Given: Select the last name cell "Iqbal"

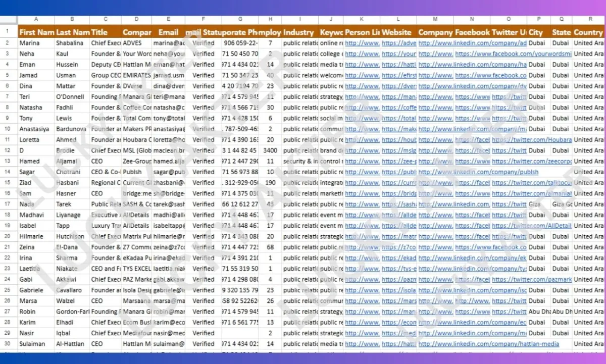Looking at the screenshot, I should click(x=72, y=333).
